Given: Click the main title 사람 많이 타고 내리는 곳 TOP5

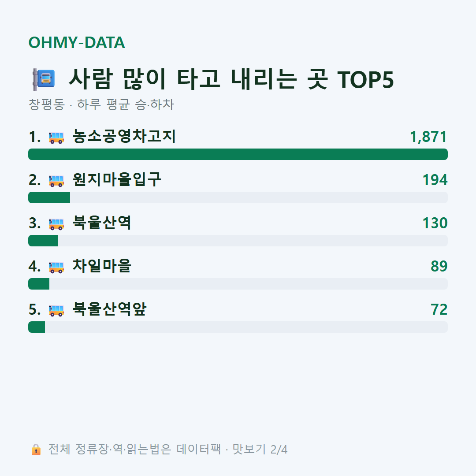Looking at the screenshot, I should pos(231,79).
